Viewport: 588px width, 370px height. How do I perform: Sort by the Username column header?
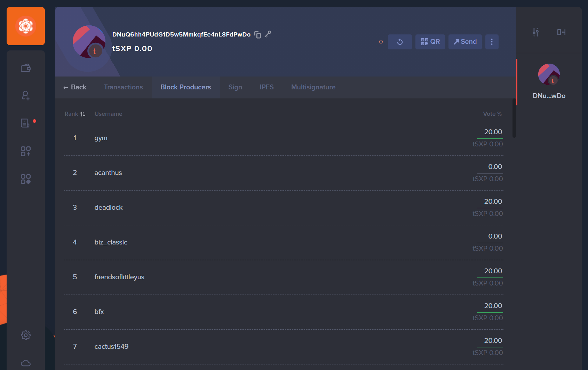point(108,114)
